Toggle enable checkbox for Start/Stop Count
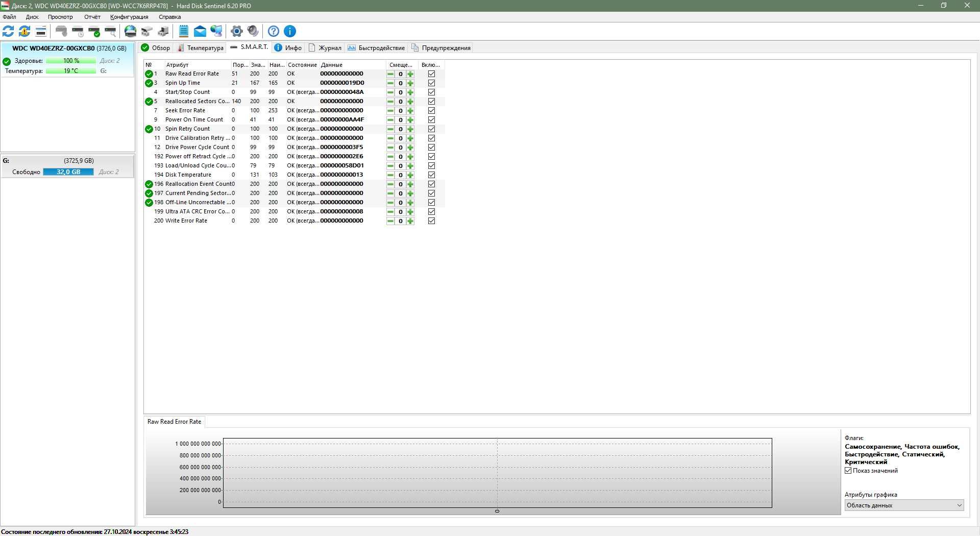The image size is (980, 536). (431, 92)
